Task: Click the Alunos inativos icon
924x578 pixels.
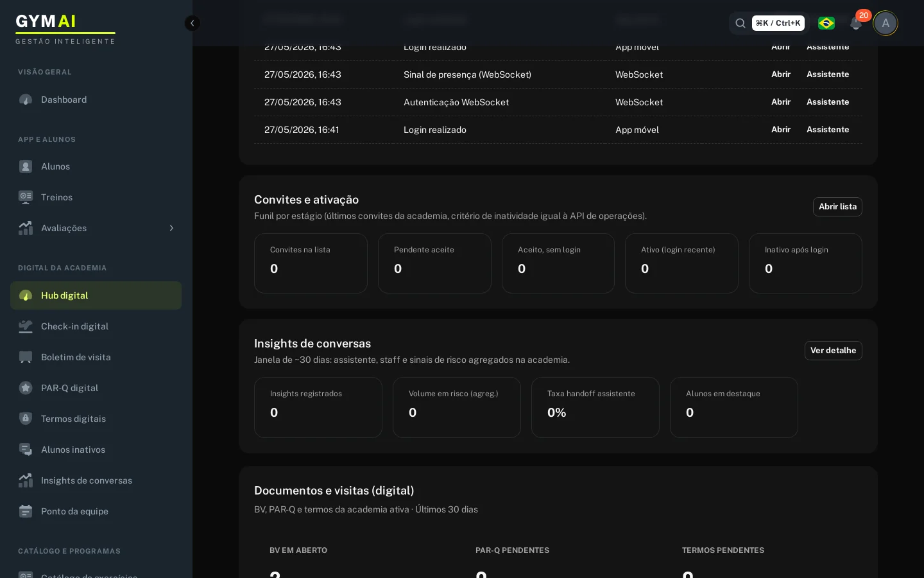Action: point(26,450)
